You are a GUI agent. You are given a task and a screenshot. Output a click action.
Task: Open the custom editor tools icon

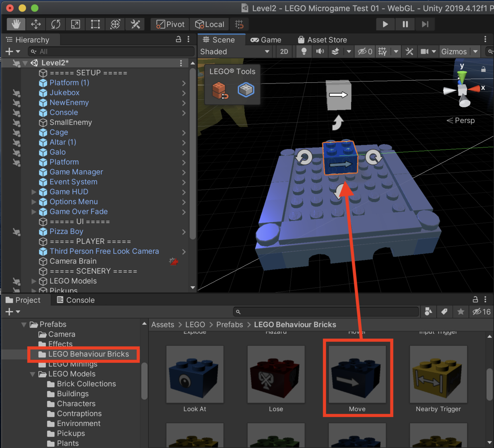click(135, 24)
